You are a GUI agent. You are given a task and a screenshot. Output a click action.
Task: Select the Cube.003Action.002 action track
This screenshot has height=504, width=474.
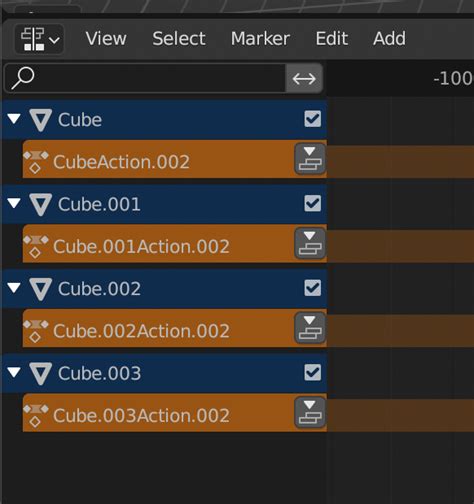158,413
